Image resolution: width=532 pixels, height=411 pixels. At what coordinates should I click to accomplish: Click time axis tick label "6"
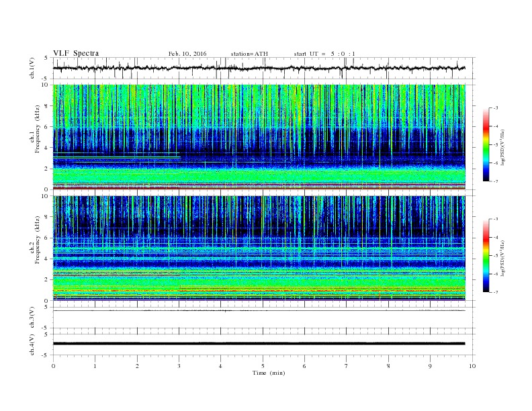pos(305,366)
